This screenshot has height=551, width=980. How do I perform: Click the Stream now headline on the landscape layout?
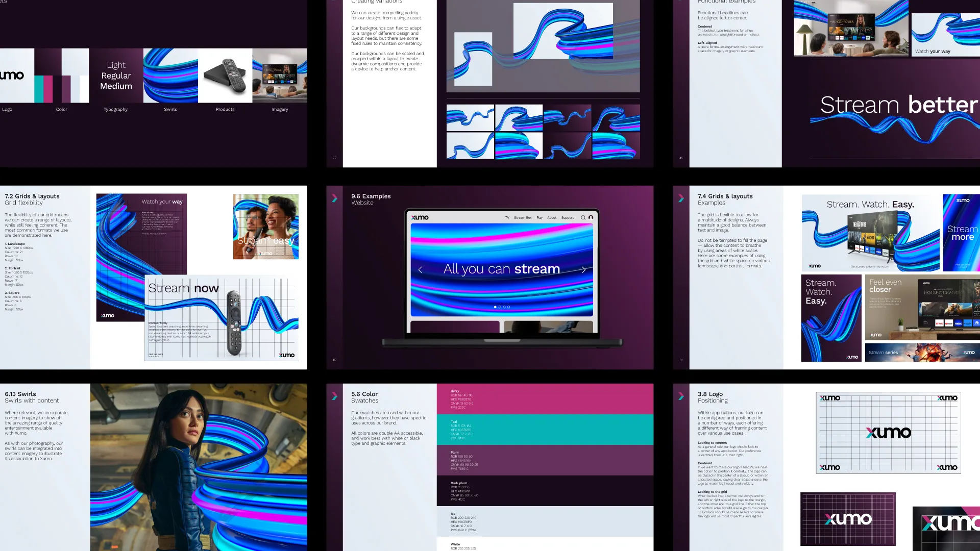click(183, 288)
